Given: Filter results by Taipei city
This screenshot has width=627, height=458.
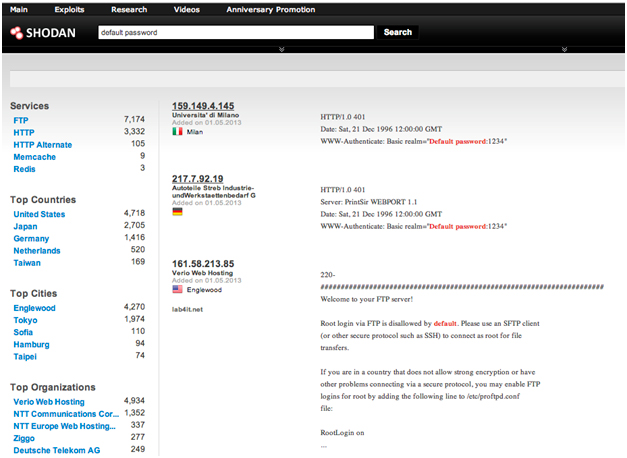Looking at the screenshot, I should [25, 356].
